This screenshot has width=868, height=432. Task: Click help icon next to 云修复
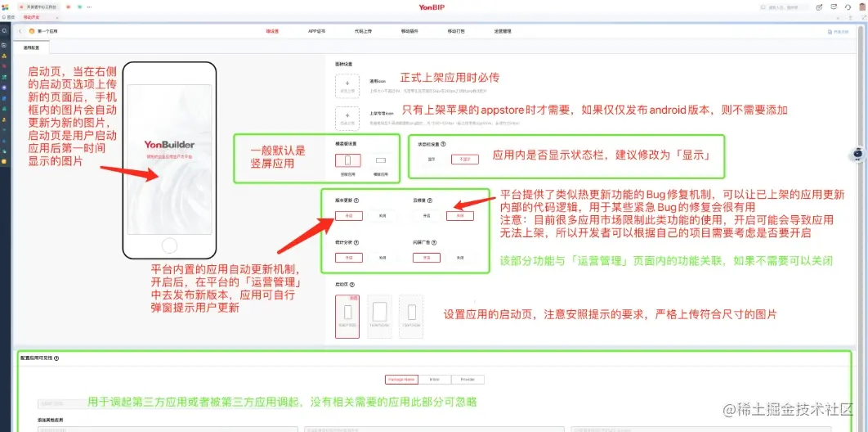[x=430, y=200]
